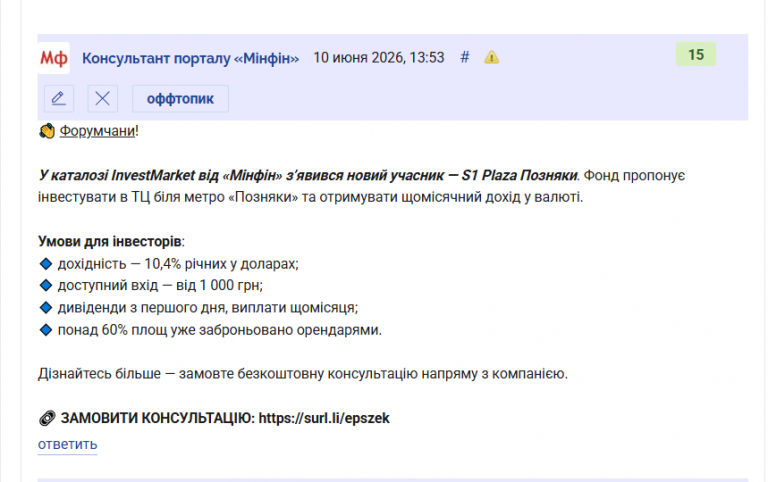Click the post timestamp 10 июня 2026, 13:53
The image size is (768, 482).
point(379,58)
